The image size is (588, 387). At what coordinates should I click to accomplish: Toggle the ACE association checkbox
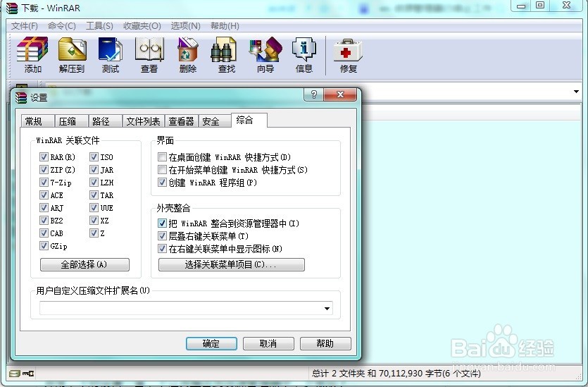pos(44,195)
